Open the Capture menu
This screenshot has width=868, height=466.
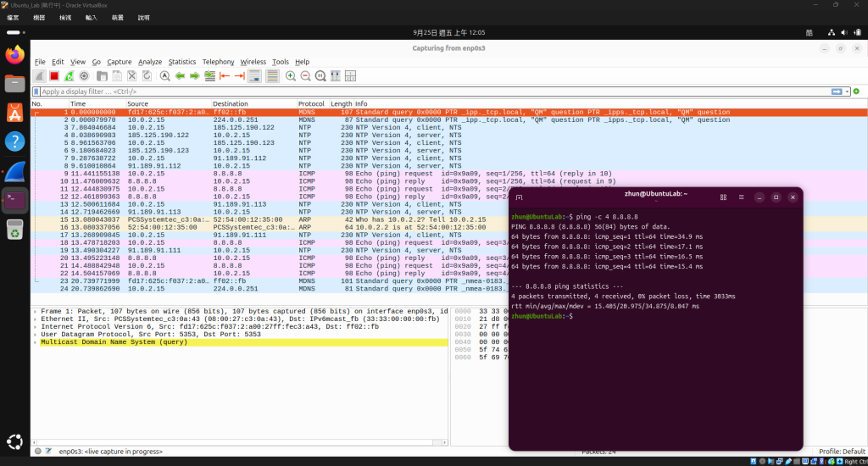click(119, 62)
